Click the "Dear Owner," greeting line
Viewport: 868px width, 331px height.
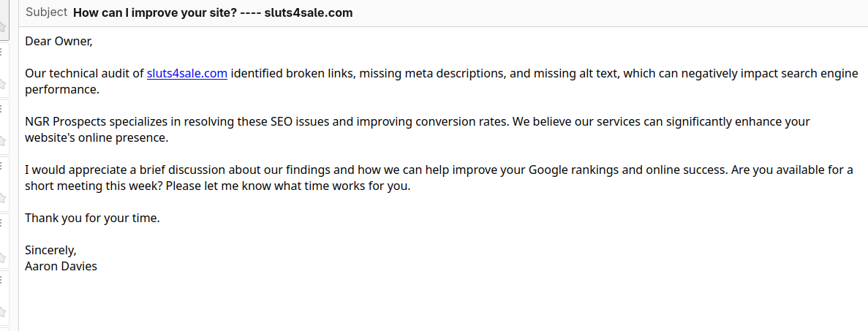[x=59, y=41]
